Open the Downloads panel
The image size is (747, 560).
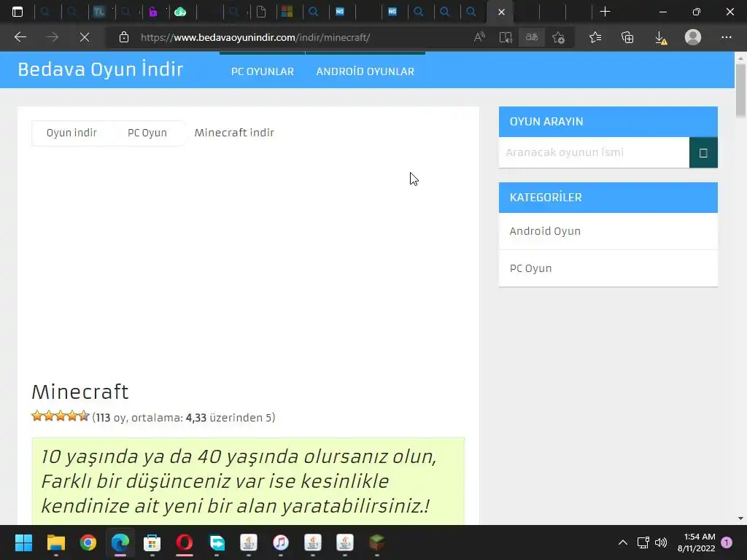[660, 37]
